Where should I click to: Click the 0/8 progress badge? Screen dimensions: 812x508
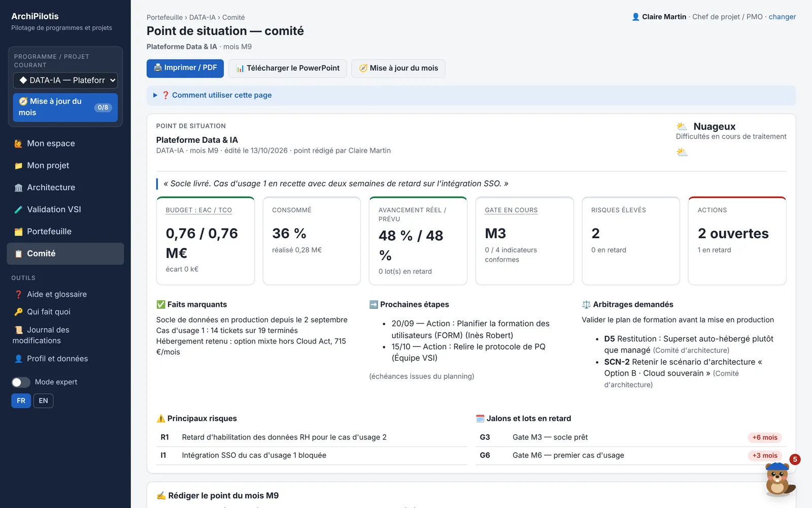[x=103, y=107]
